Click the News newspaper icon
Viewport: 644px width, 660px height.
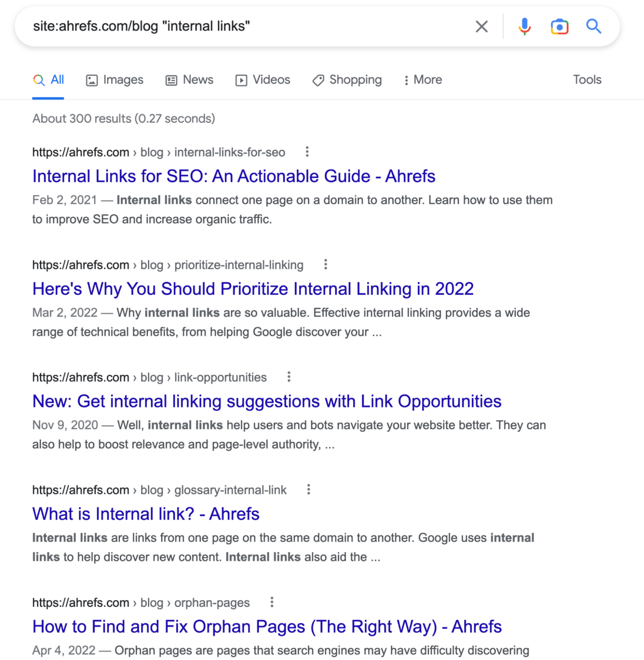[x=171, y=80]
